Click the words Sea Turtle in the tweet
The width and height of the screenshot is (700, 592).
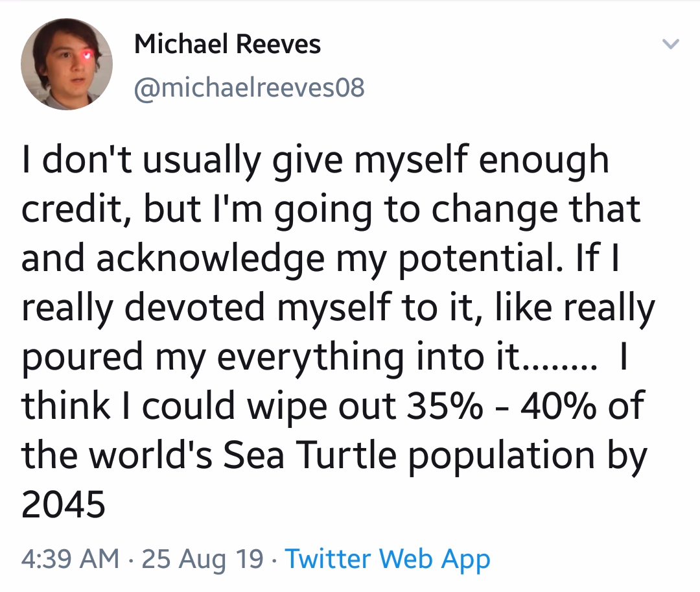click(309, 455)
